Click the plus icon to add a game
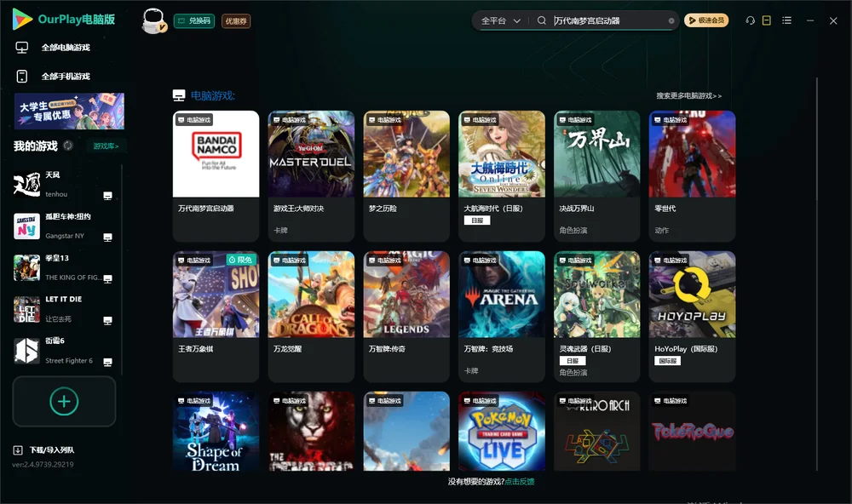The width and height of the screenshot is (852, 504). [x=64, y=401]
